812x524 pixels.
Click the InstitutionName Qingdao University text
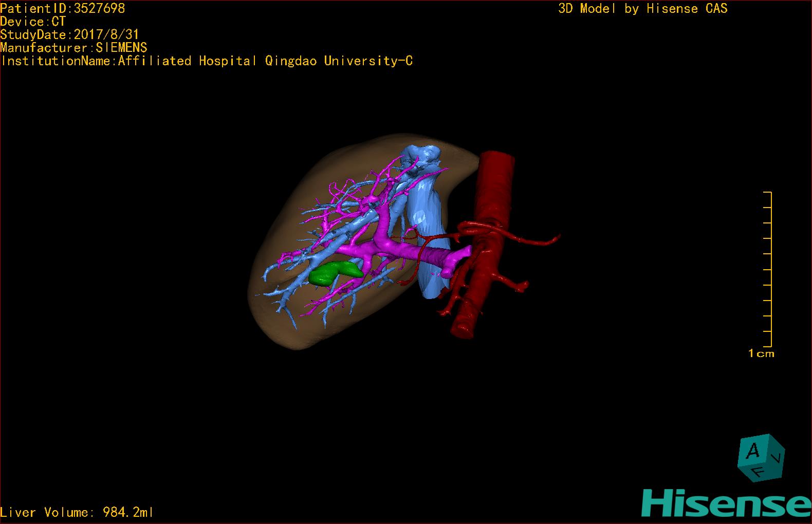[207, 61]
